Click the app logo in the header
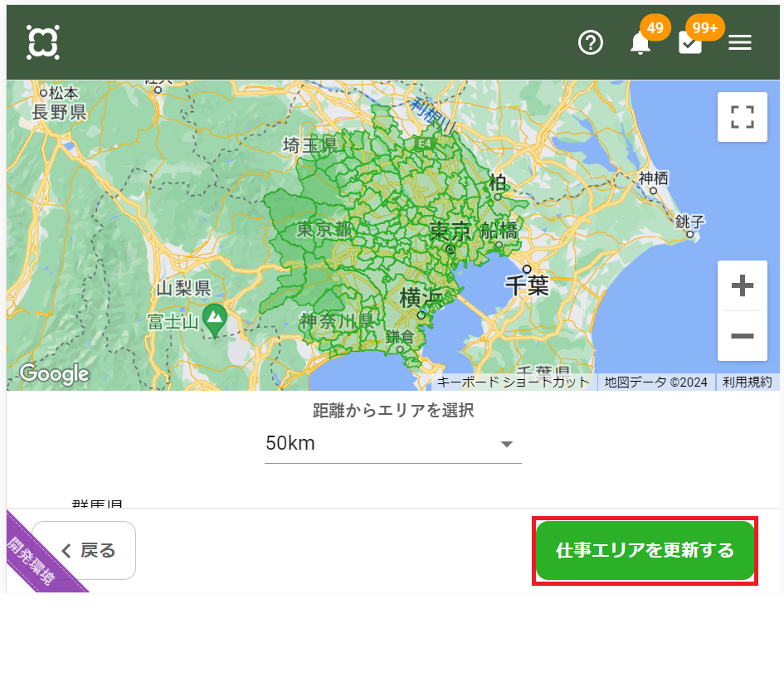 [42, 42]
